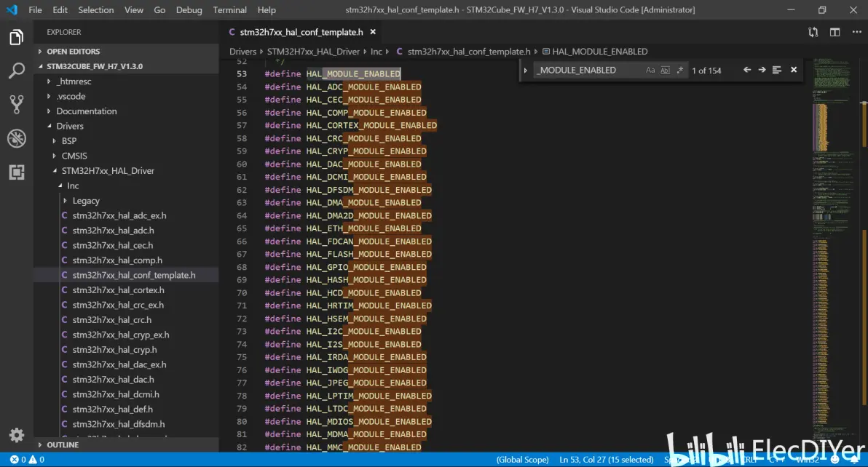Toggle Match Whole Word option

(665, 71)
